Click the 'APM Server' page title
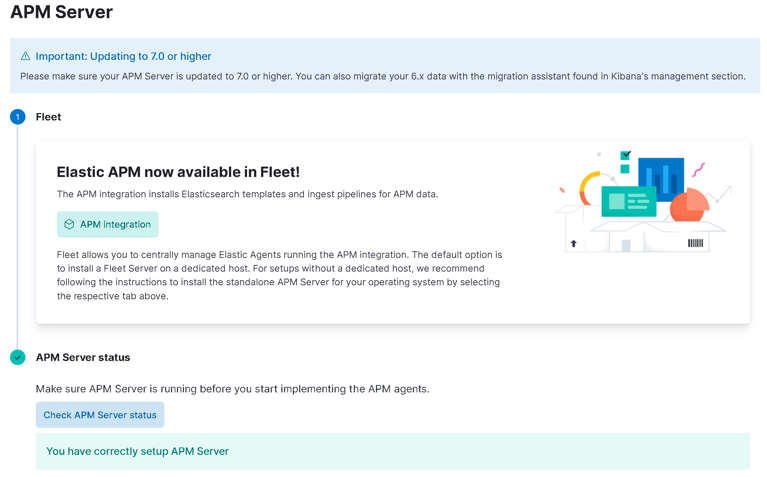The image size is (767, 477). click(62, 12)
